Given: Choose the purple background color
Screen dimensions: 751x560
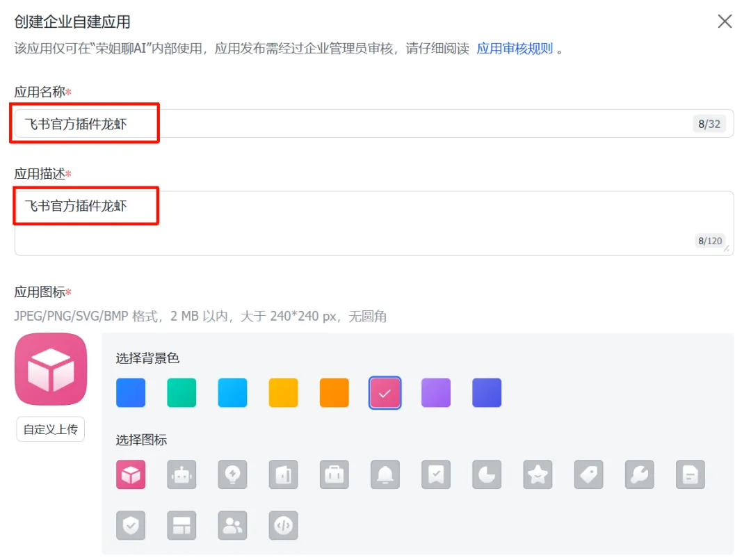Looking at the screenshot, I should [x=436, y=393].
